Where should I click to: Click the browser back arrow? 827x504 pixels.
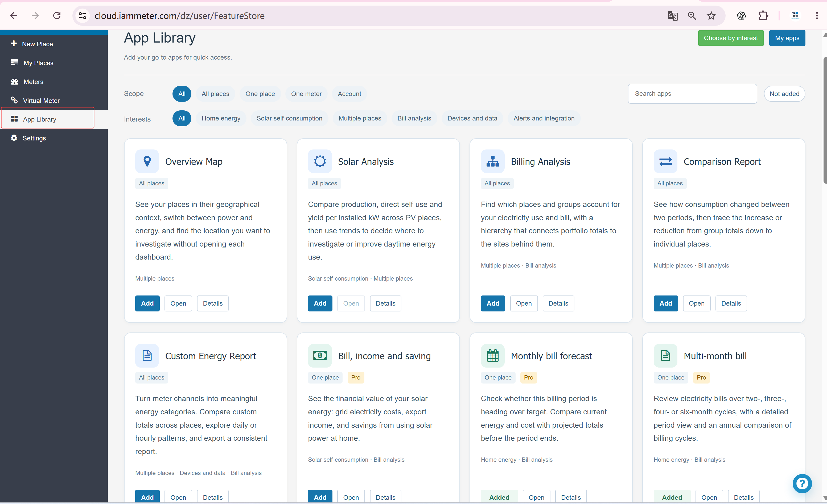(14, 15)
